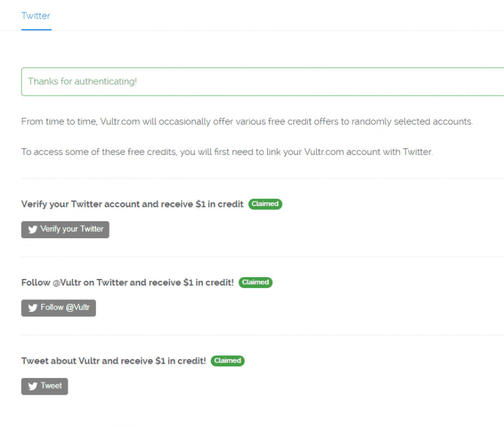Screen dimensions: 504x426
Task: Click '$1 in credit!' in the Tweet heading
Action: click(181, 361)
